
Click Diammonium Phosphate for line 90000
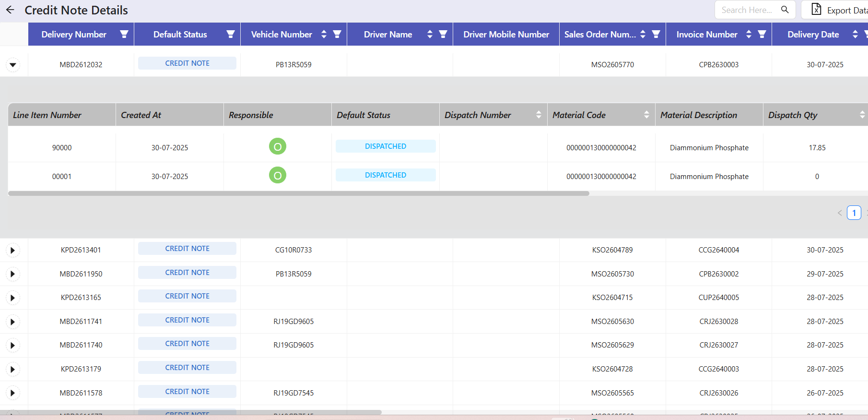(x=709, y=148)
